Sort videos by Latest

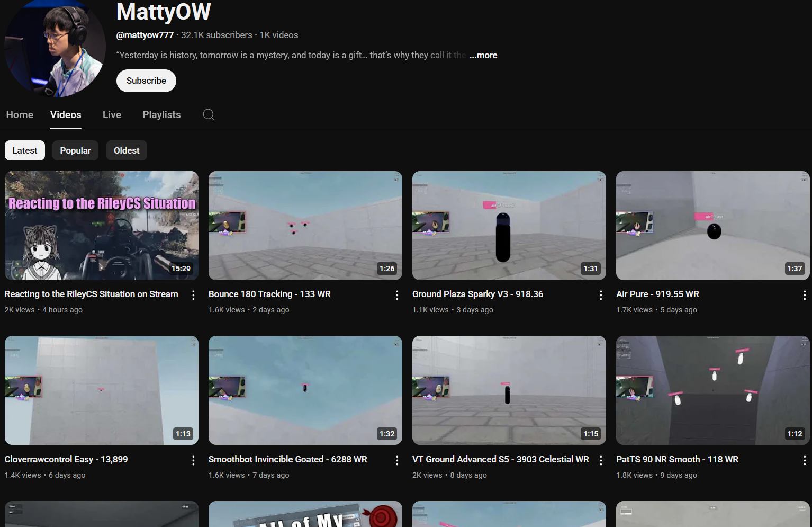point(25,150)
